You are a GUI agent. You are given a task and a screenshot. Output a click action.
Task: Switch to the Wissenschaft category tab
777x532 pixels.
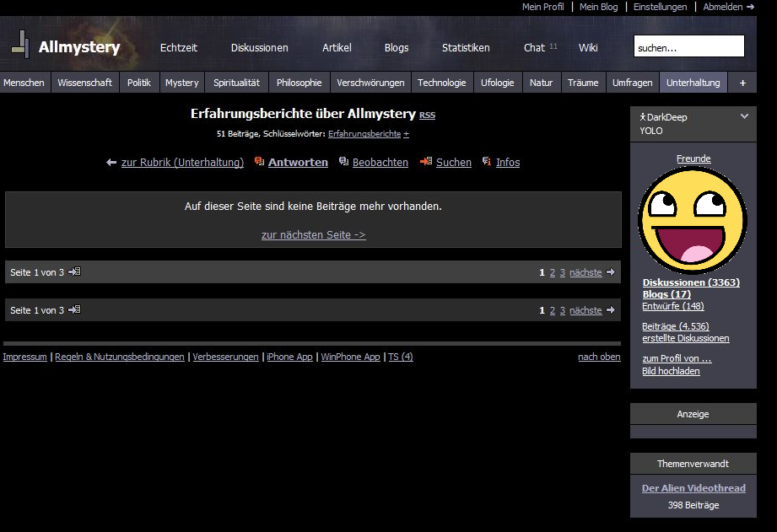(84, 83)
